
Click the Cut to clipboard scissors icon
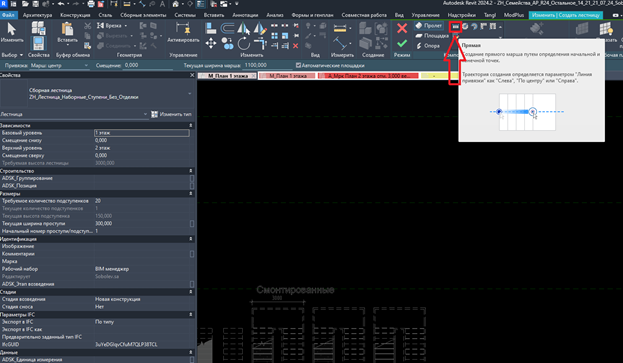pyautogui.click(x=87, y=26)
